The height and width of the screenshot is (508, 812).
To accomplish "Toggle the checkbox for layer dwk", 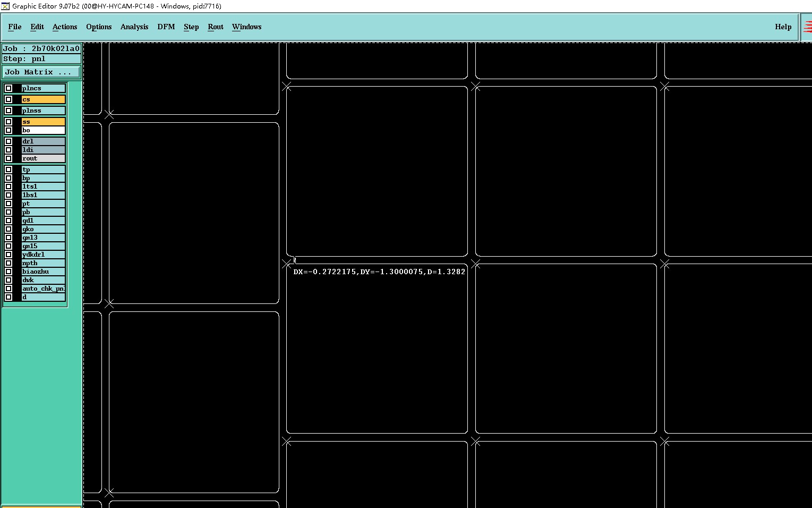I will point(8,280).
